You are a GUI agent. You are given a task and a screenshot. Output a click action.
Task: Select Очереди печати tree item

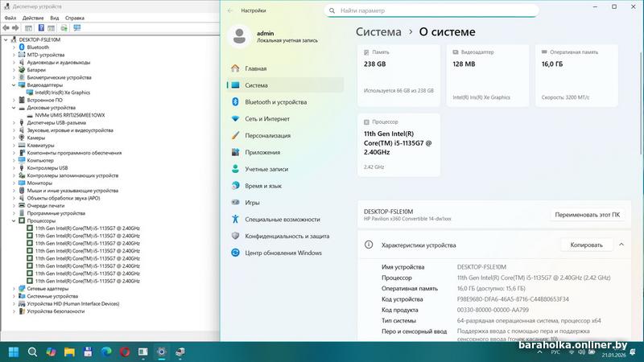46,206
